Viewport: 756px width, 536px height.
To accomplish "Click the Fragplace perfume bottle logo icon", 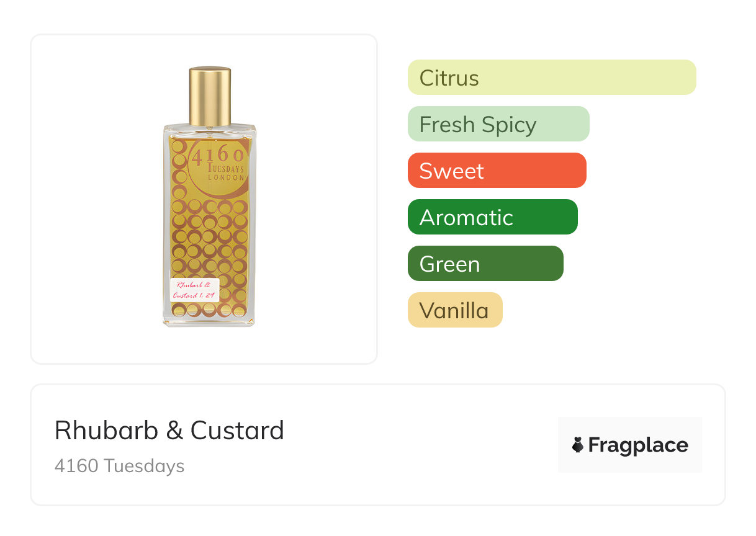I will tap(578, 445).
